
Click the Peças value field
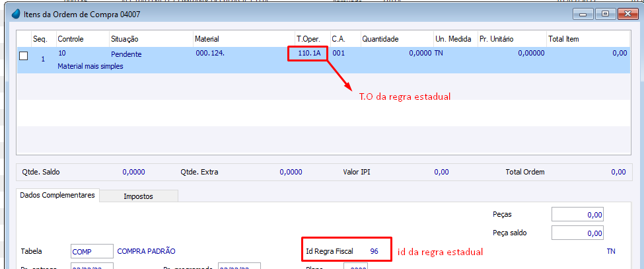[x=577, y=214]
